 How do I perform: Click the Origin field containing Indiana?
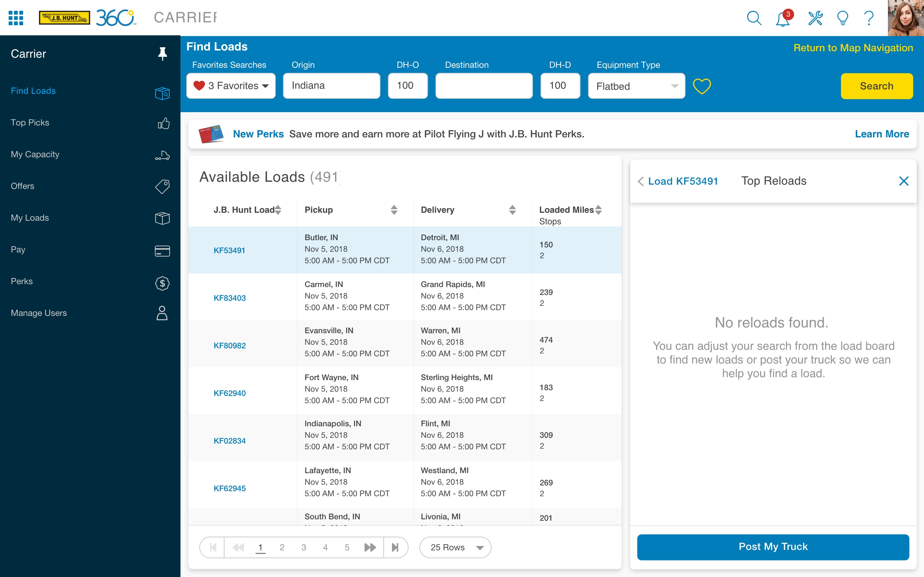[x=331, y=86]
